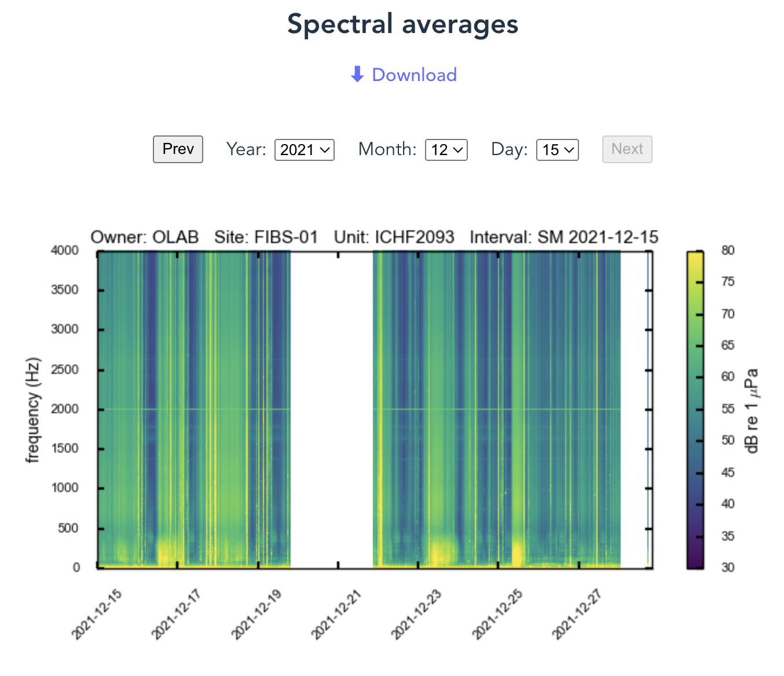Click the 'dB re 1 µPa' label
This screenshot has height=676, width=784.
752,410
